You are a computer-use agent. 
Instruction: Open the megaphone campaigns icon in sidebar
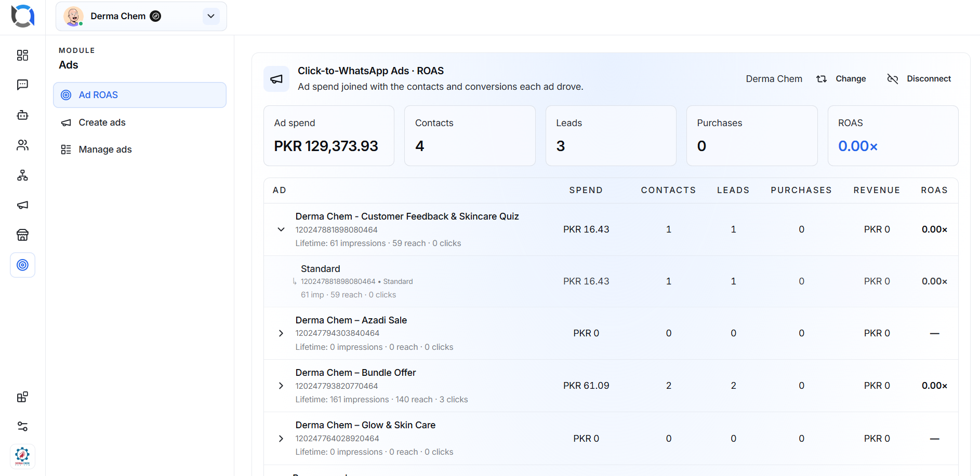(22, 205)
